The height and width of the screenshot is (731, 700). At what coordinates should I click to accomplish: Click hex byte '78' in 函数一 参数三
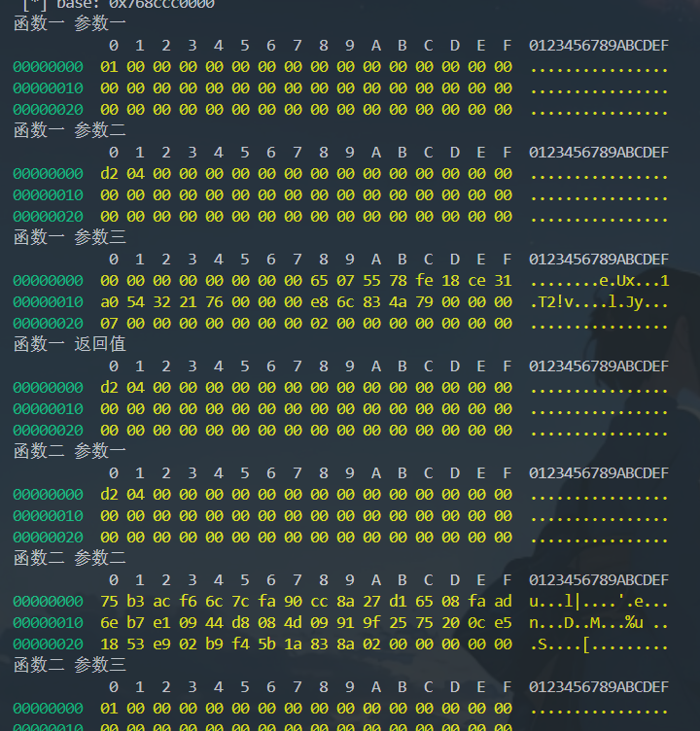coord(399,281)
